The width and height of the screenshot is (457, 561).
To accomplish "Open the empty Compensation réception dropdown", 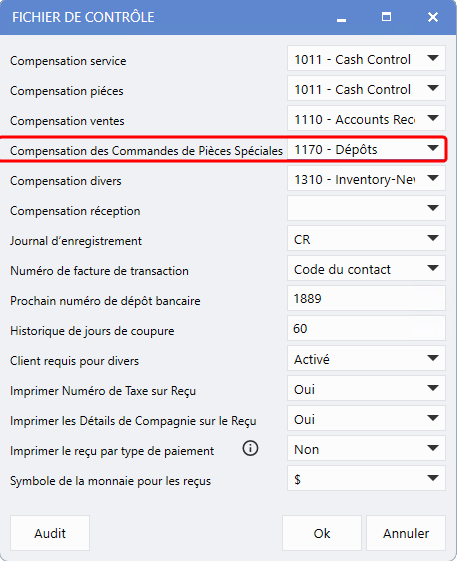I will (x=366, y=208).
